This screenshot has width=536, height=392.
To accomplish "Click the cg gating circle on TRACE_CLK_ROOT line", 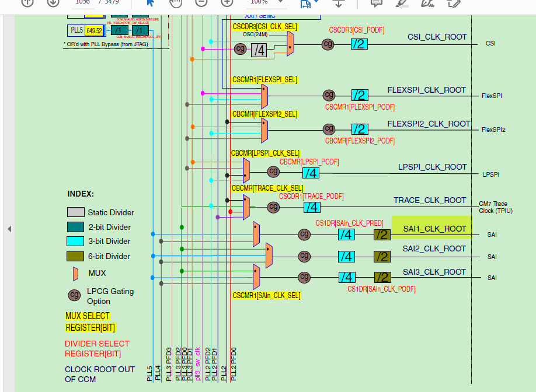I will pyautogui.click(x=273, y=207).
